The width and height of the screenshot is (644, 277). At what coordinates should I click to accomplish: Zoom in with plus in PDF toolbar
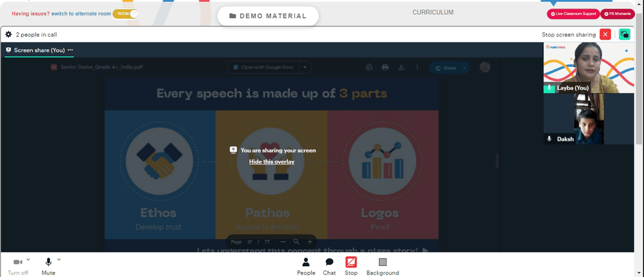coord(310,242)
